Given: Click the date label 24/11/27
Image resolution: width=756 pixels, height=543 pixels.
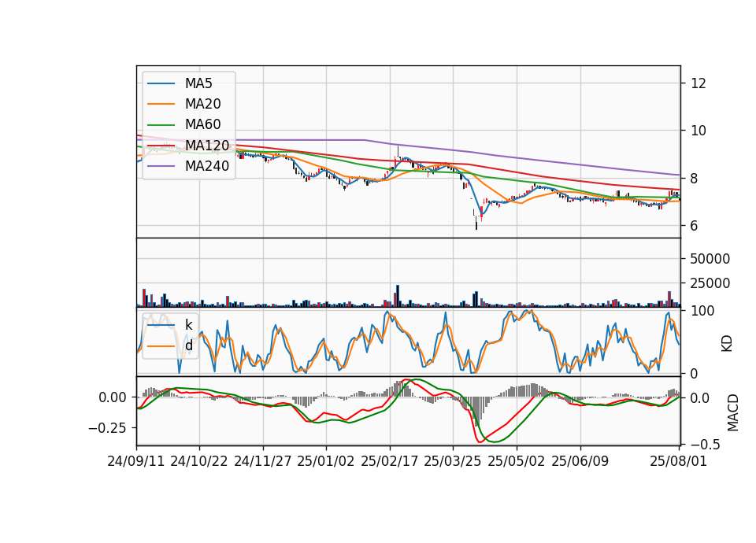Looking at the screenshot, I should (263, 462).
